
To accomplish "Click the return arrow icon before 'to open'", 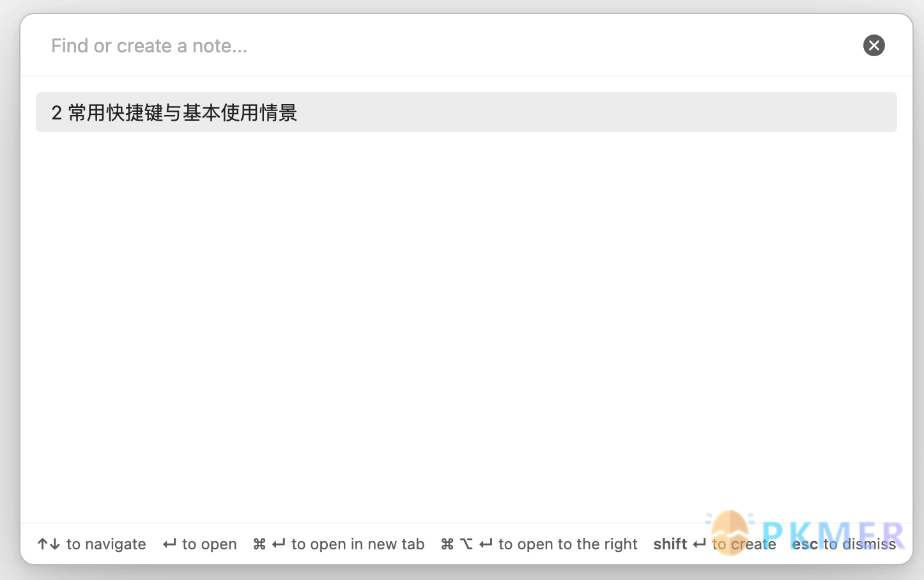I will tap(169, 544).
